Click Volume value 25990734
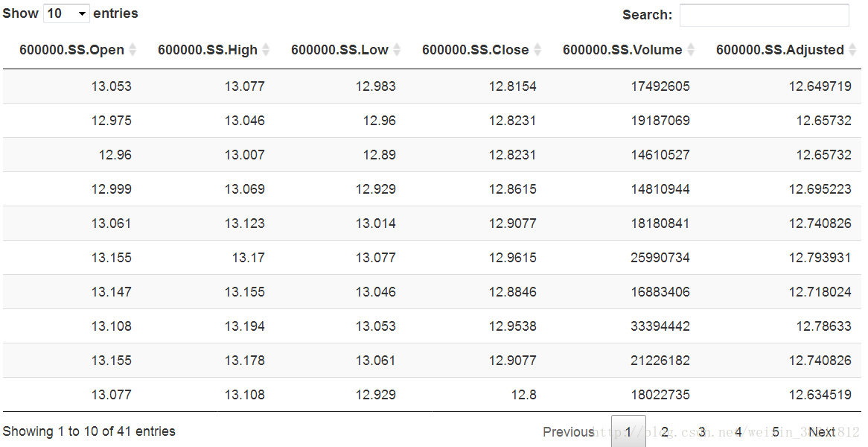Screen dimensions: 868x447 (x=660, y=258)
